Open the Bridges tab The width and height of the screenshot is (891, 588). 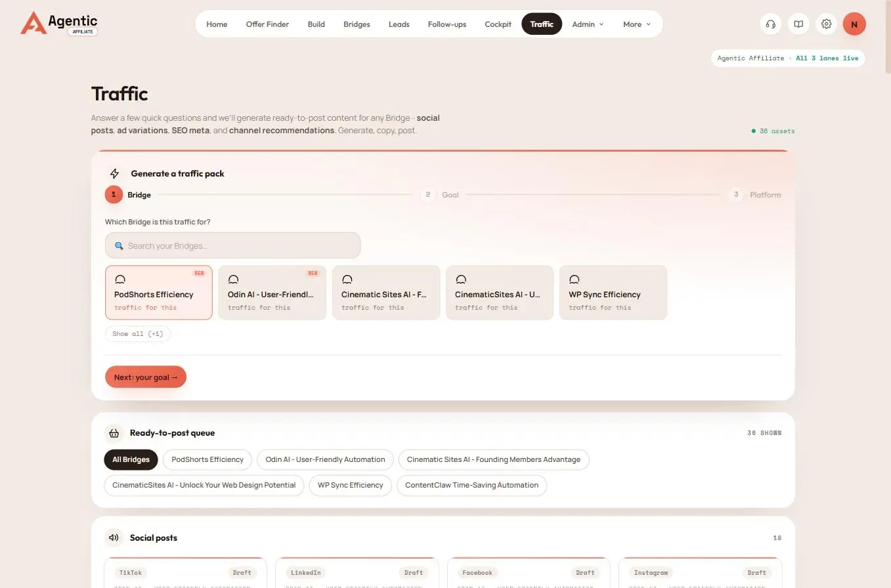tap(357, 24)
